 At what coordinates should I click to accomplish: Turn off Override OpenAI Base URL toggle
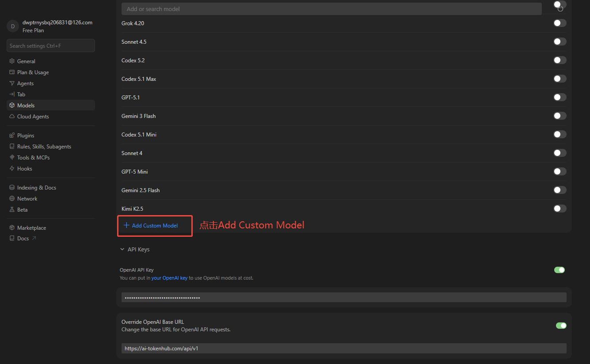[x=561, y=326]
